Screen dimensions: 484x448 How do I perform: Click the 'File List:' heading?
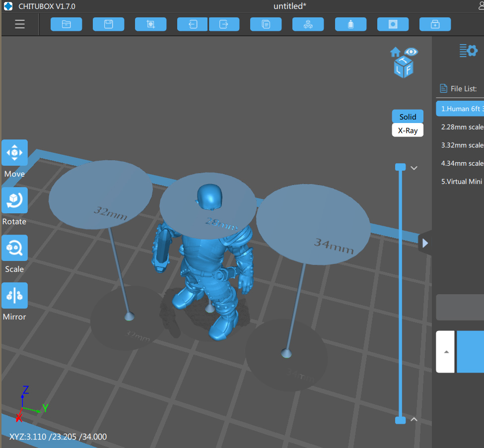tap(463, 88)
